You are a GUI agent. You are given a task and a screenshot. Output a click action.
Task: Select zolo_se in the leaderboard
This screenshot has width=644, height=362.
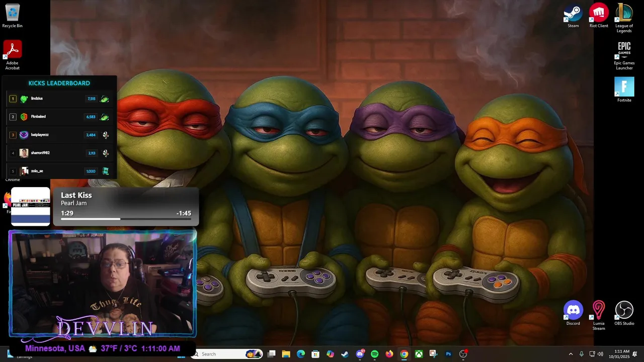click(x=37, y=171)
